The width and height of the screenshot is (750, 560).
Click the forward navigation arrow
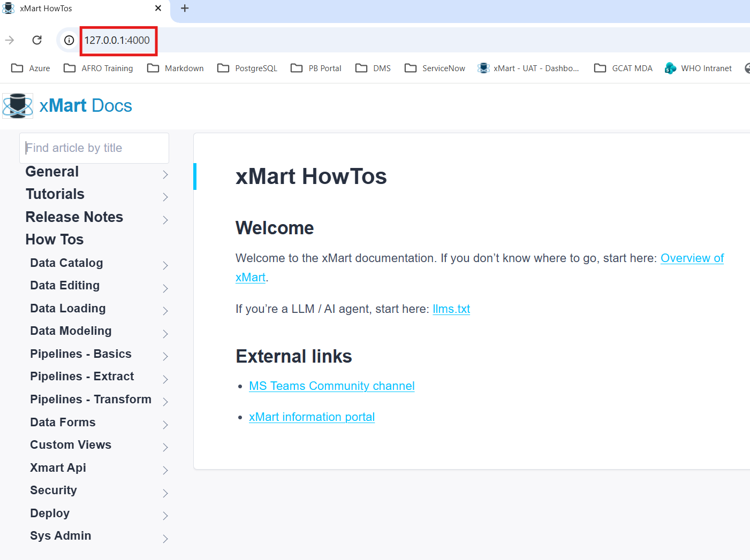[10, 40]
